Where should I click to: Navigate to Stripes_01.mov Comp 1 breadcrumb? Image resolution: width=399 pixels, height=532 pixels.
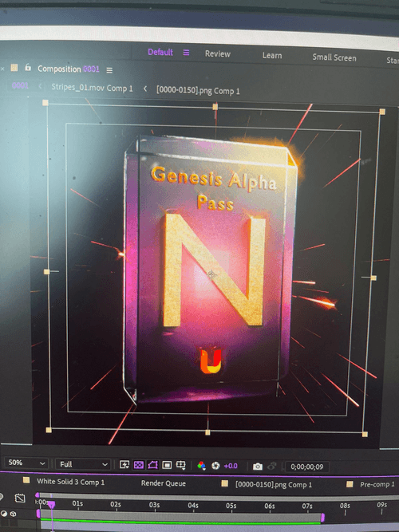pos(92,88)
